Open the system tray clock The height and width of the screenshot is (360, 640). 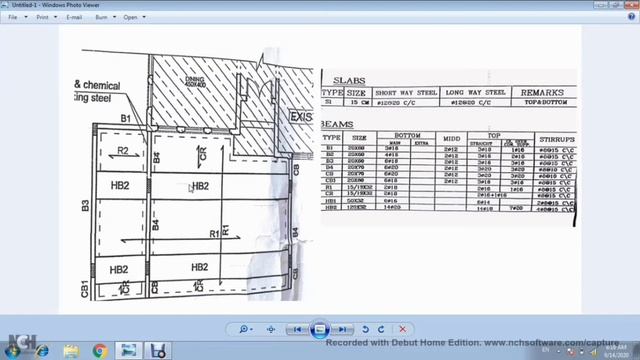coord(616,351)
